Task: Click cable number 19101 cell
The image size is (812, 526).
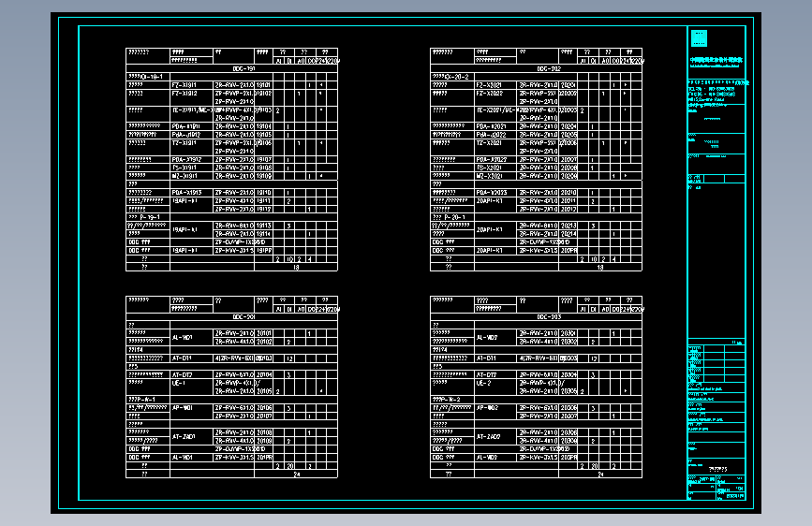Action: point(263,85)
